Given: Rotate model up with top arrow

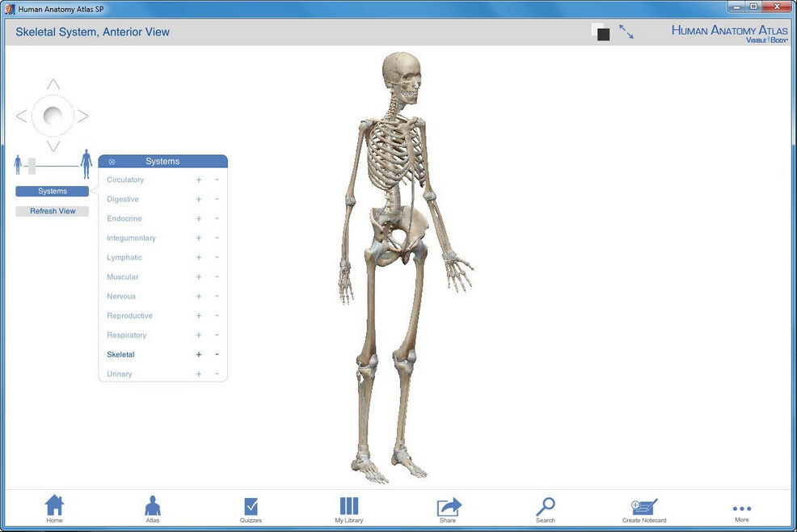Looking at the screenshot, I should (53, 84).
